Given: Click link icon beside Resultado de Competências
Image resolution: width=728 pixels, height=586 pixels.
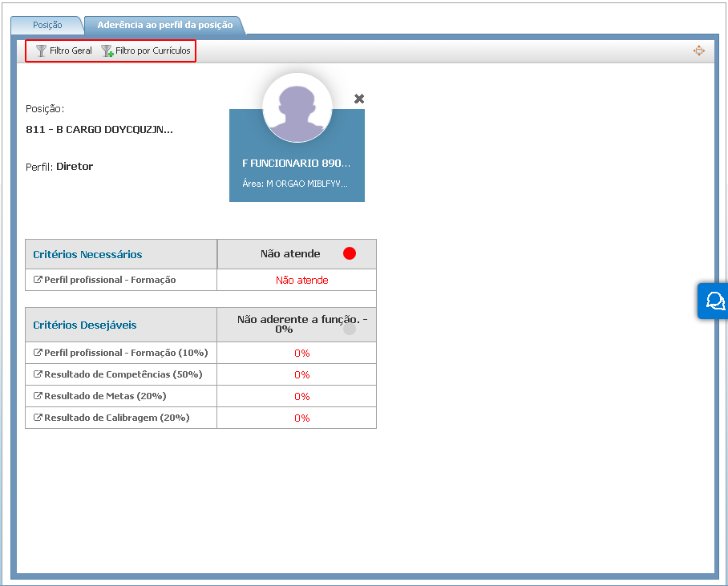Looking at the screenshot, I should click(x=38, y=374).
